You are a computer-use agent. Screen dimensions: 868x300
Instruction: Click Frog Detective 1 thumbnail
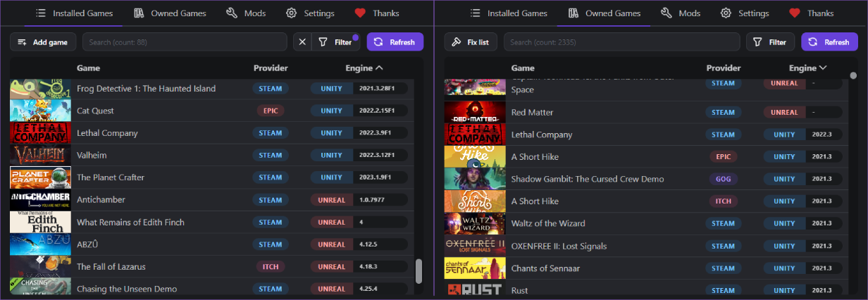(40, 89)
